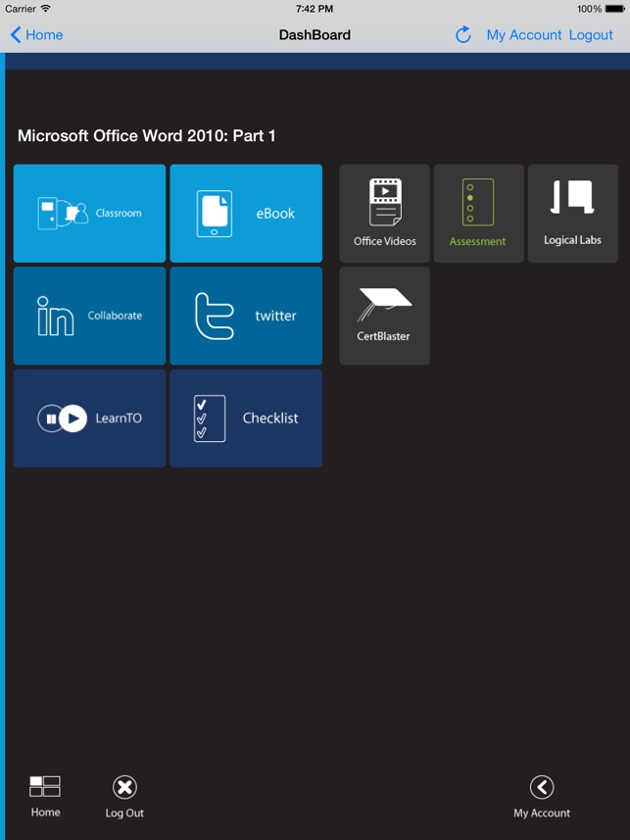Open the Checklist tile
Image resolution: width=630 pixels, height=840 pixels.
246,419
